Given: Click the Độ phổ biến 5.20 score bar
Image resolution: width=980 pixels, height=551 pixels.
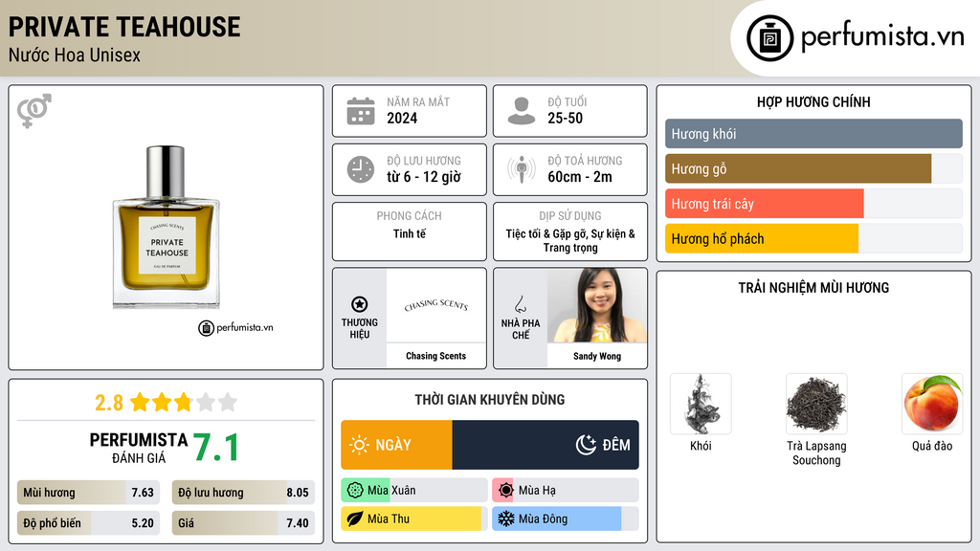Looking at the screenshot, I should pos(88,523).
